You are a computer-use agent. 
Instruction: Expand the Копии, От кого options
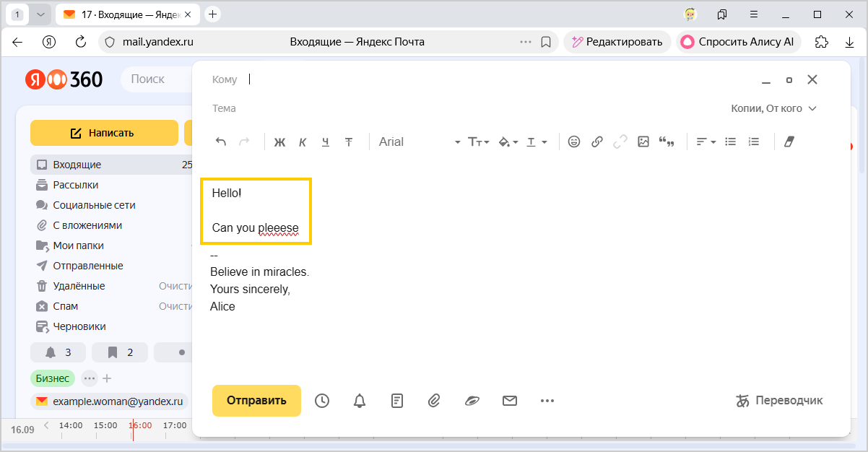(773, 108)
